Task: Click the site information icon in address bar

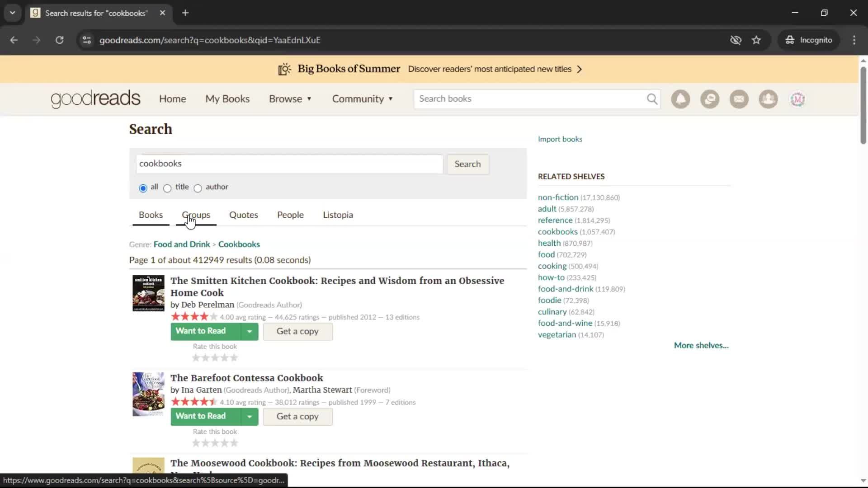Action: [x=87, y=40]
